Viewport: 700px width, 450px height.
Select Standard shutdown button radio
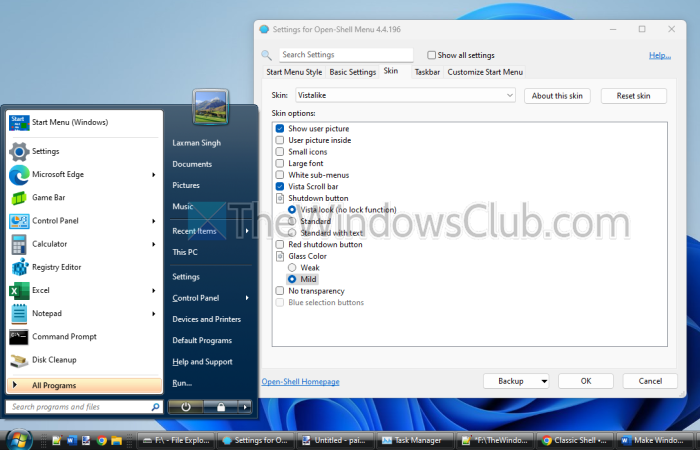click(x=292, y=221)
